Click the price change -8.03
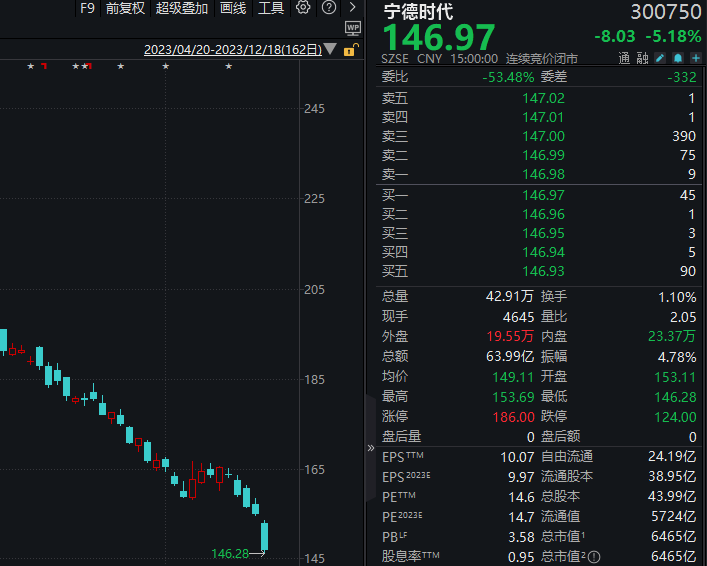Viewport: 707px width, 566px height. (x=615, y=36)
